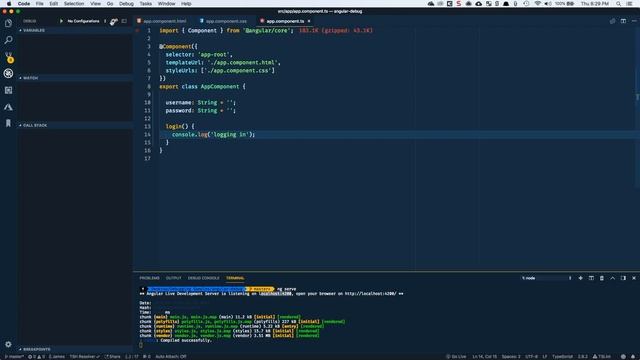Open changes icon in editor title bar
640x360 pixels.
tap(612, 21)
